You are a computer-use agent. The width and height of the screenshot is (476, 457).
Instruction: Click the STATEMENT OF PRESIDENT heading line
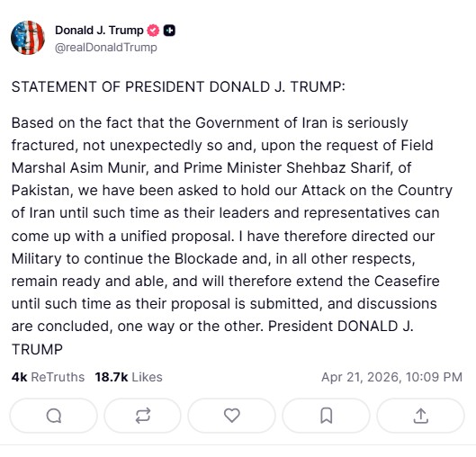(178, 86)
